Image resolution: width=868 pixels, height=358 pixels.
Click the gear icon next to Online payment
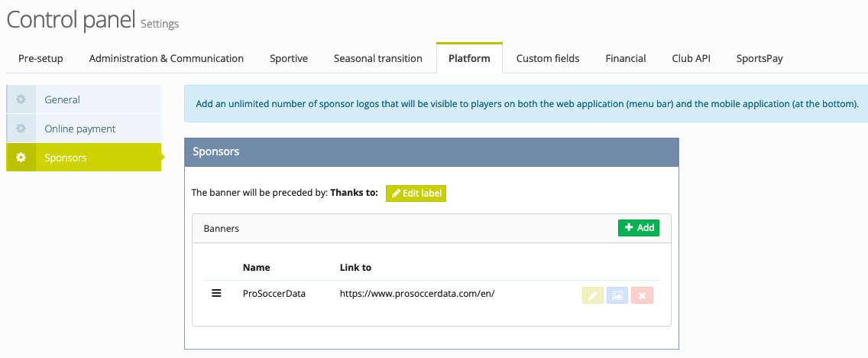[21, 129]
